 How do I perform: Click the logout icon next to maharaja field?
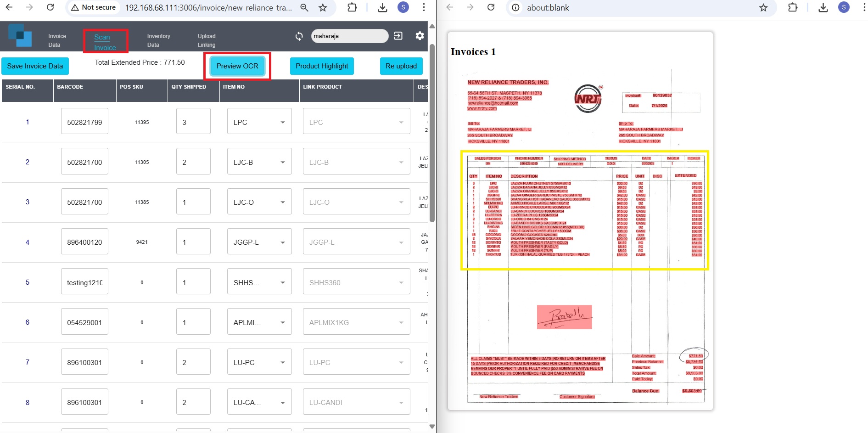(398, 36)
